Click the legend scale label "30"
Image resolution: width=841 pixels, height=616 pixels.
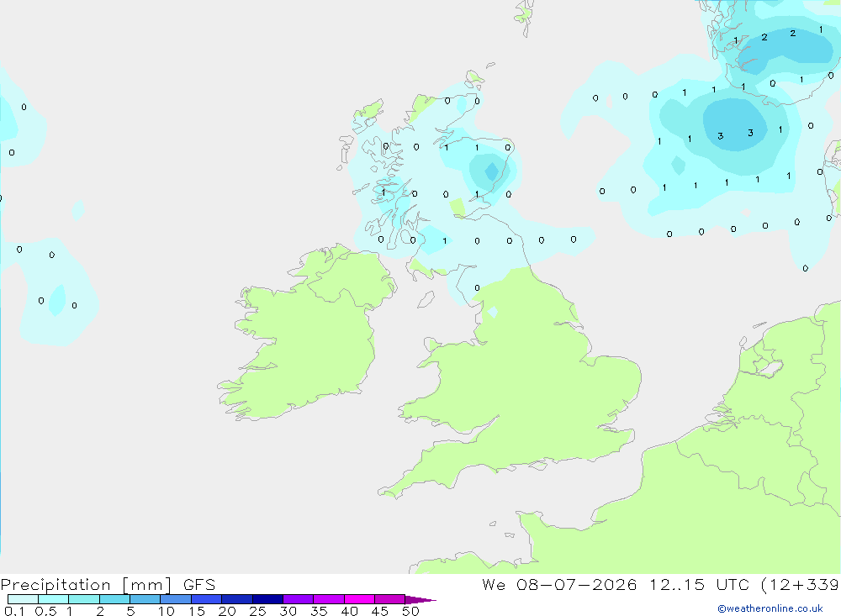288,611
